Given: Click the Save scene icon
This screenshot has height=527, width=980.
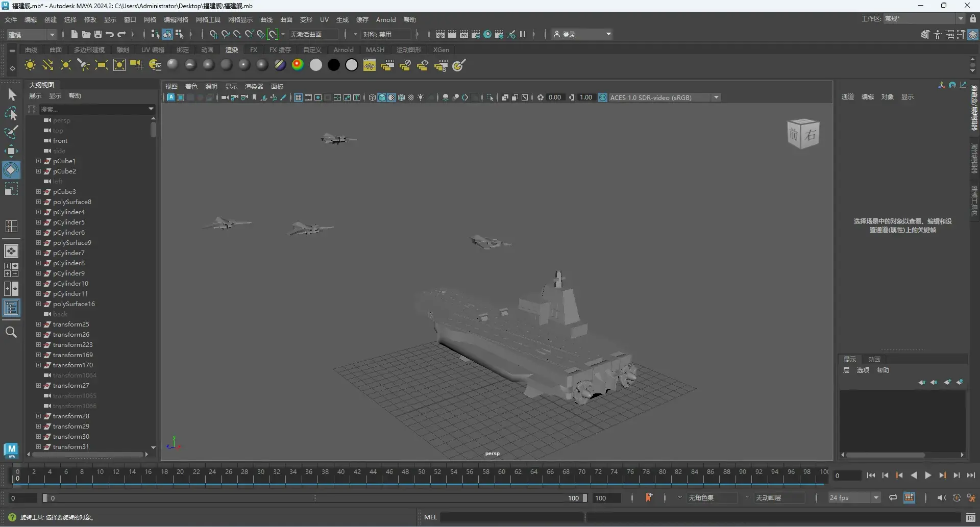Looking at the screenshot, I should 98,34.
